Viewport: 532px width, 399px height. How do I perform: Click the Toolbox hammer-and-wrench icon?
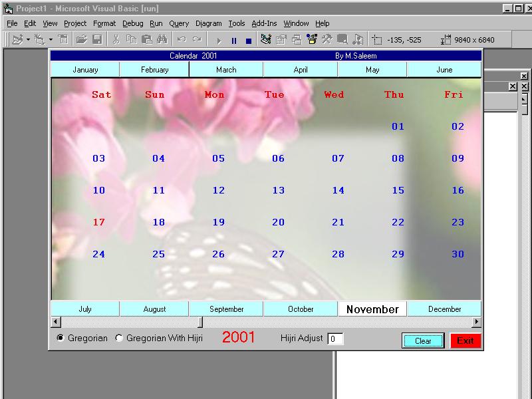327,40
